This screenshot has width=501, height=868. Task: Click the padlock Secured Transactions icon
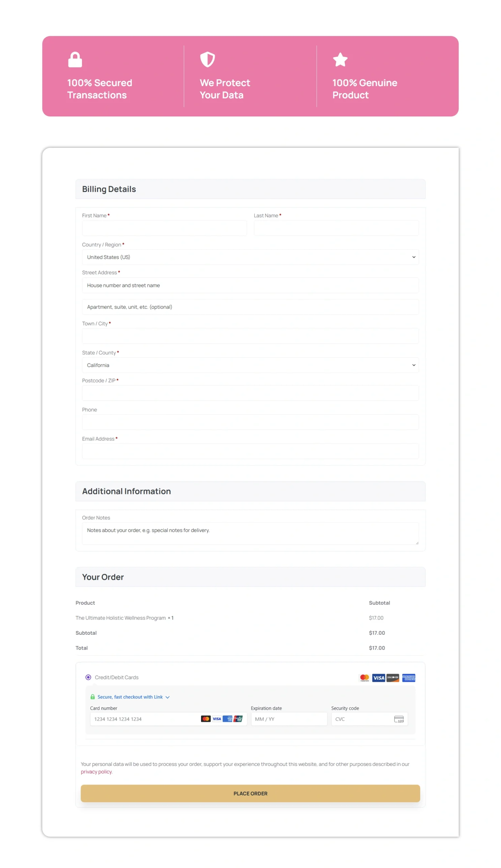(x=75, y=60)
